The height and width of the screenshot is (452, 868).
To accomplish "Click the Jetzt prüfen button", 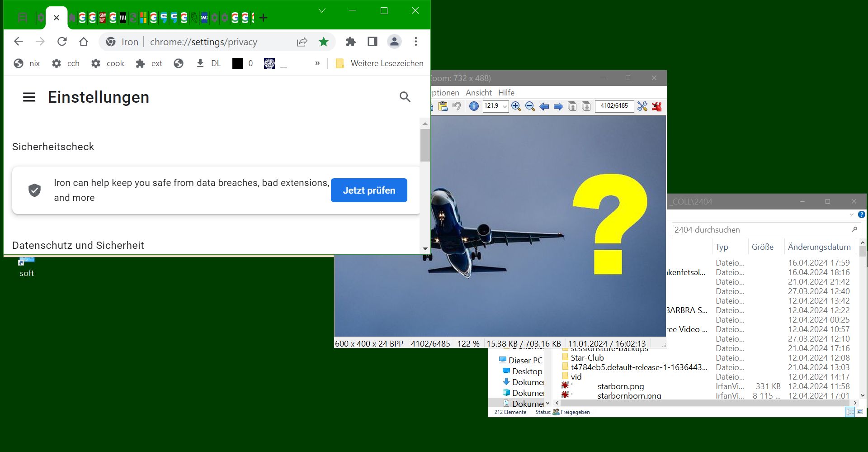I will point(369,190).
